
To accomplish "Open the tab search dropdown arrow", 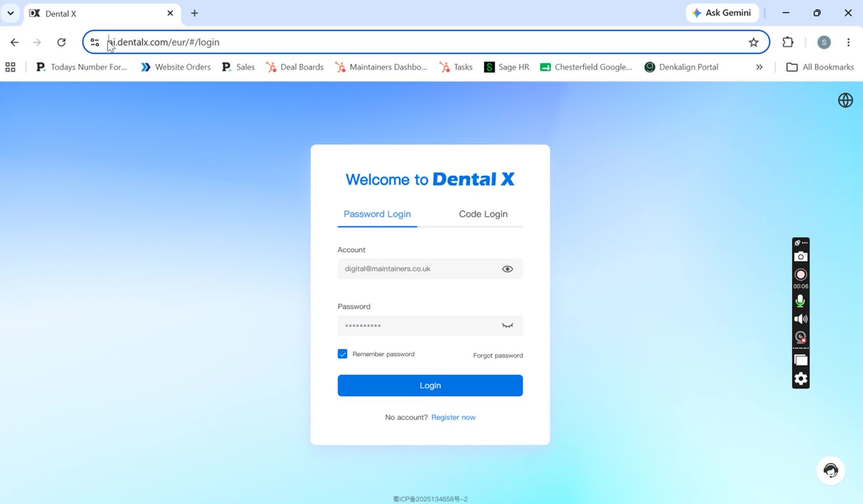I will 10,13.
